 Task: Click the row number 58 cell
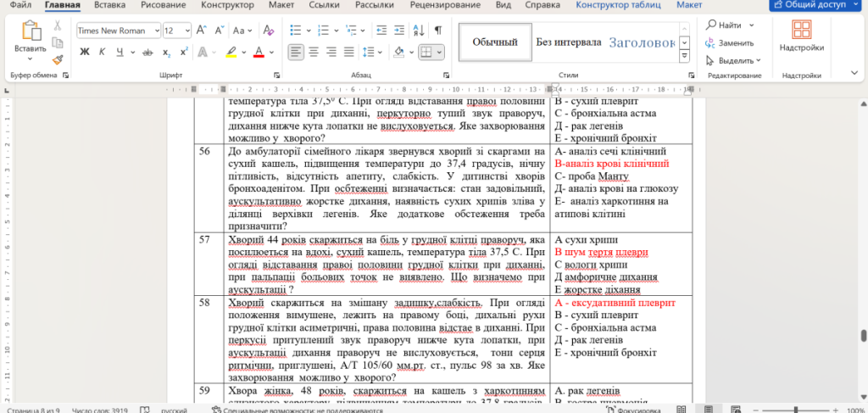(x=209, y=339)
